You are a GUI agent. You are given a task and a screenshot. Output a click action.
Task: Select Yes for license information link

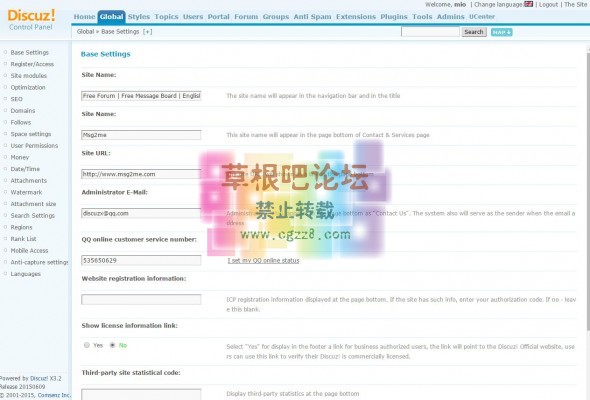(87, 345)
